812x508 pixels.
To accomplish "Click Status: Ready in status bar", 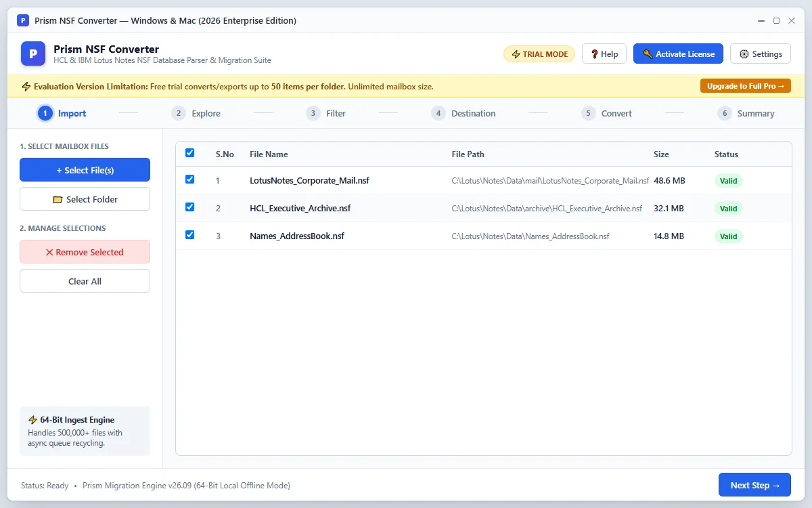I will [x=45, y=486].
